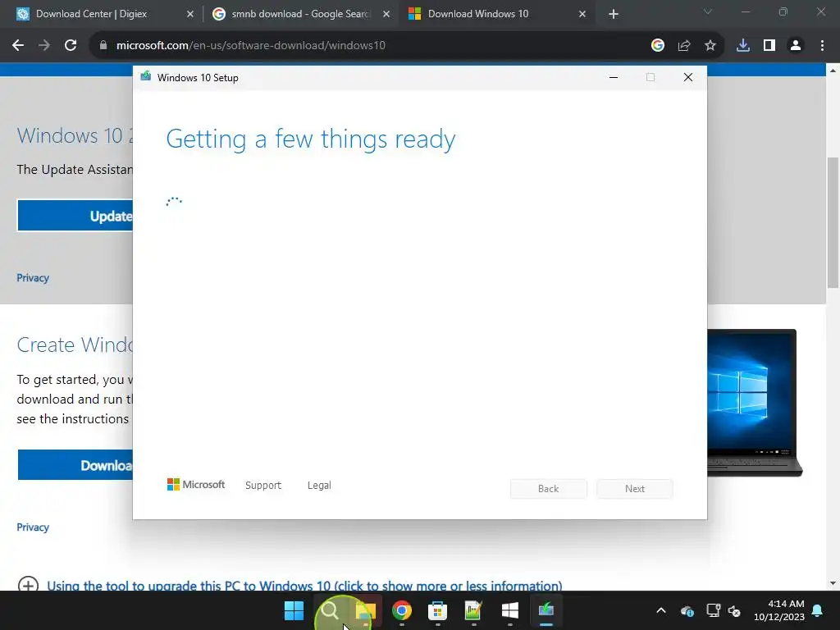840x630 pixels.
Task: Click the Windows 10 laptop image
Action: (755, 402)
